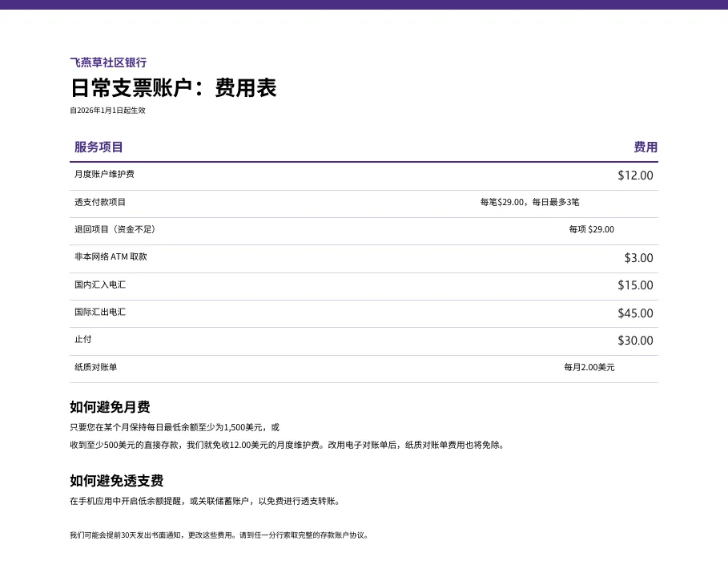Select the 止付 row label
This screenshot has width=728, height=561.
[83, 339]
